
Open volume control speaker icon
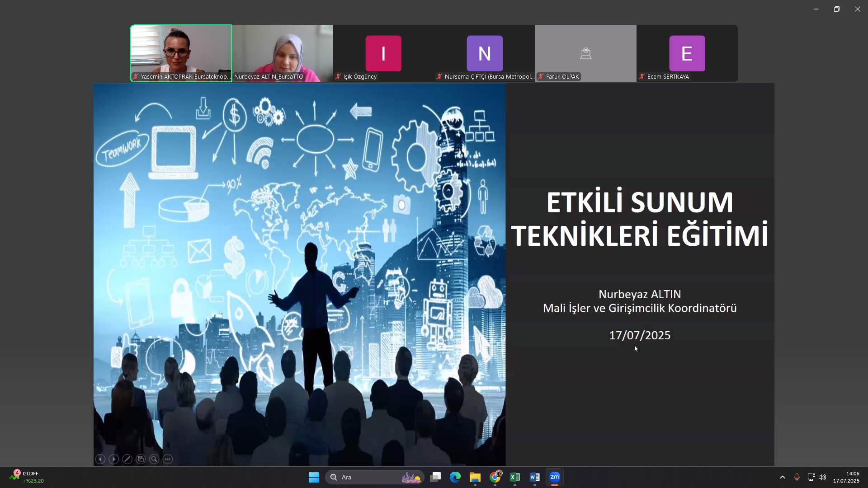pyautogui.click(x=822, y=477)
